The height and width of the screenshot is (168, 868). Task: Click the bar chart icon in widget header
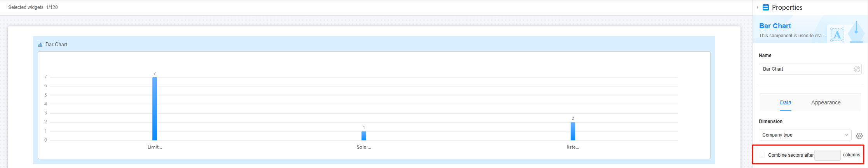click(x=40, y=45)
